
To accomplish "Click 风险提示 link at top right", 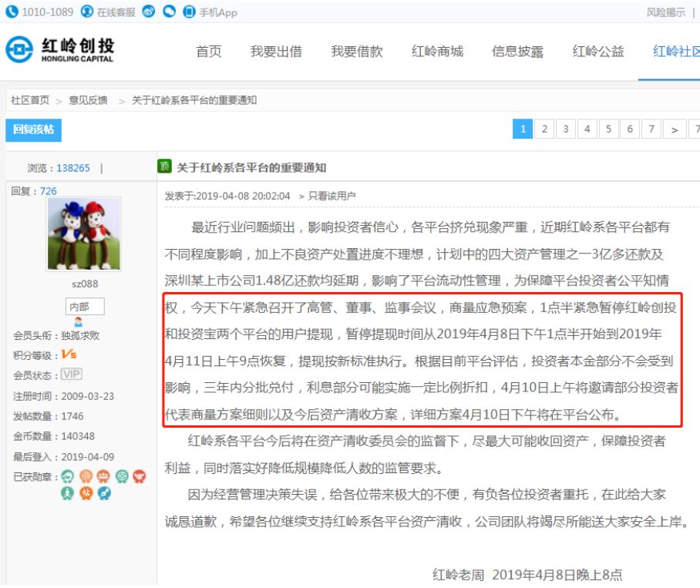I will 665,12.
